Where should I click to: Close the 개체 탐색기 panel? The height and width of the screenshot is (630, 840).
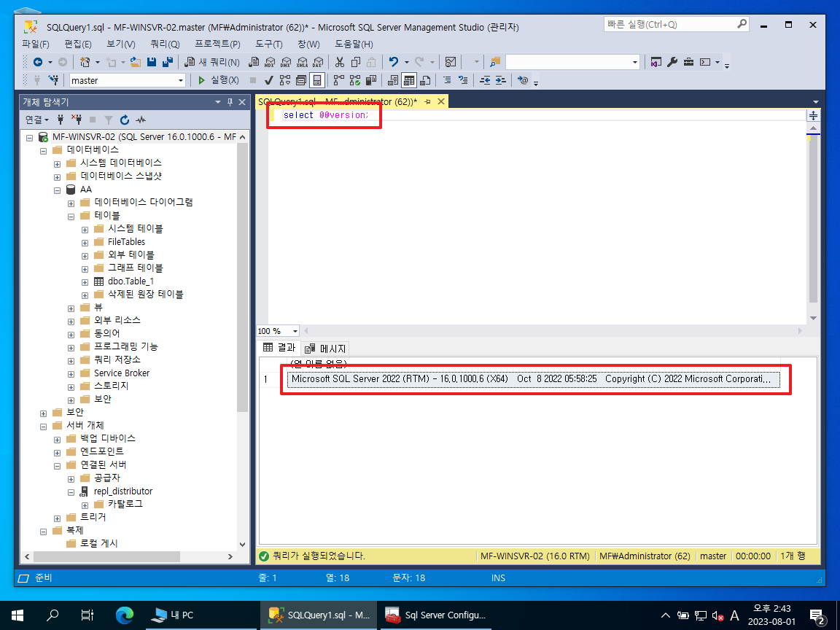pos(242,102)
